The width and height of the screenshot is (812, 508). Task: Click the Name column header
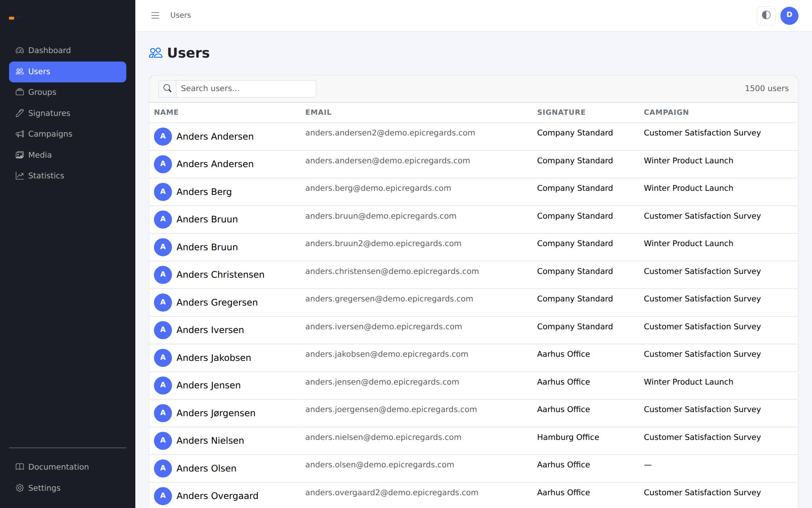point(166,112)
